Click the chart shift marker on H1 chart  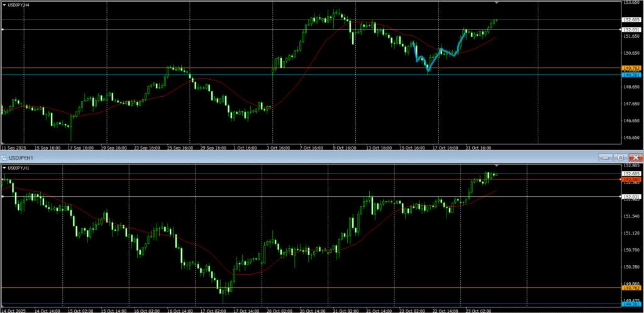click(497, 165)
